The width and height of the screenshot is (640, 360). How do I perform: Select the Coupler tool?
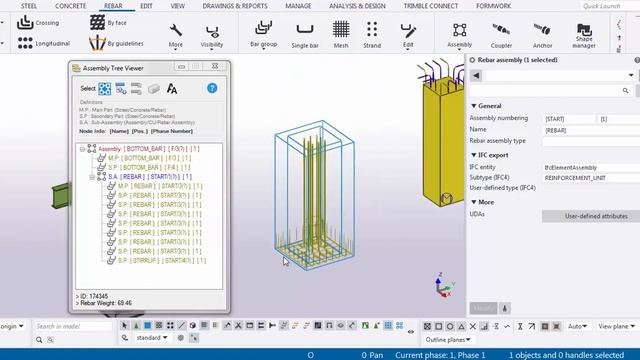[x=501, y=36]
